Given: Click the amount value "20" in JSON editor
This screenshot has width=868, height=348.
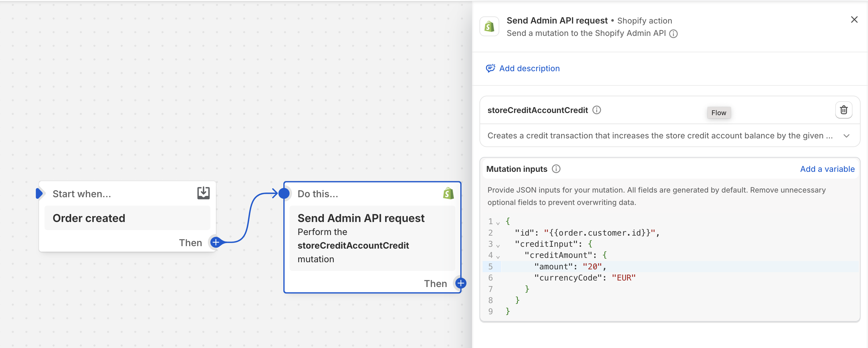Looking at the screenshot, I should 592,266.
